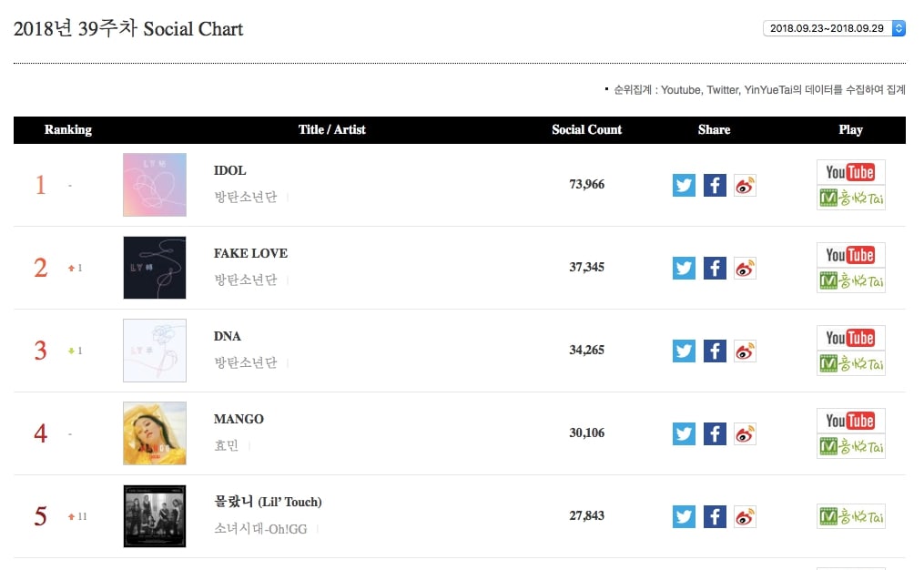924x570 pixels.
Task: Play MANGO on YouTube
Action: click(850, 421)
